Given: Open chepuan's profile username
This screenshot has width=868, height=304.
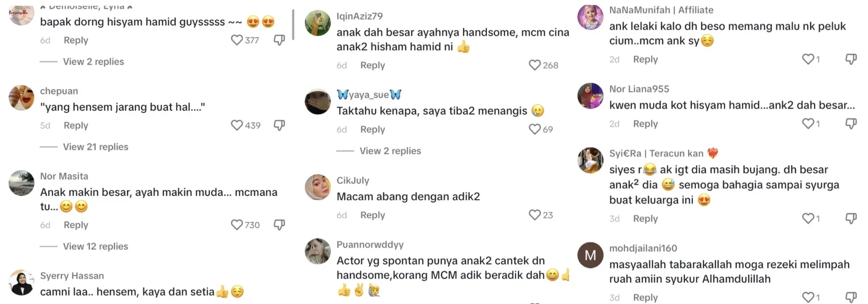Looking at the screenshot, I should point(59,91).
